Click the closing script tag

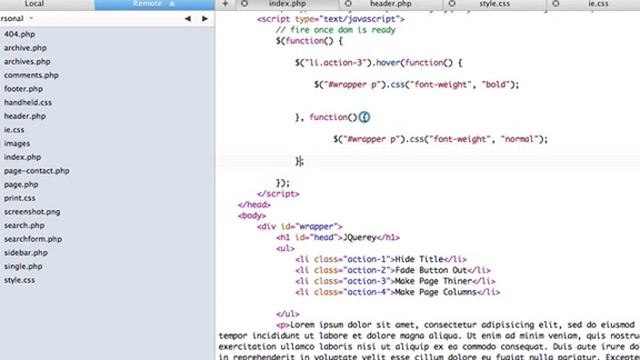click(x=278, y=194)
